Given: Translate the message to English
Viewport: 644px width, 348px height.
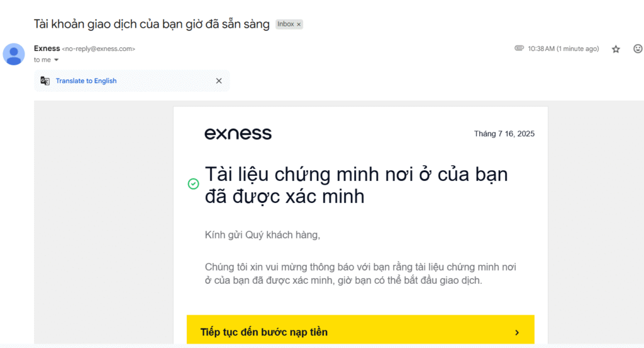Looking at the screenshot, I should tap(86, 81).
